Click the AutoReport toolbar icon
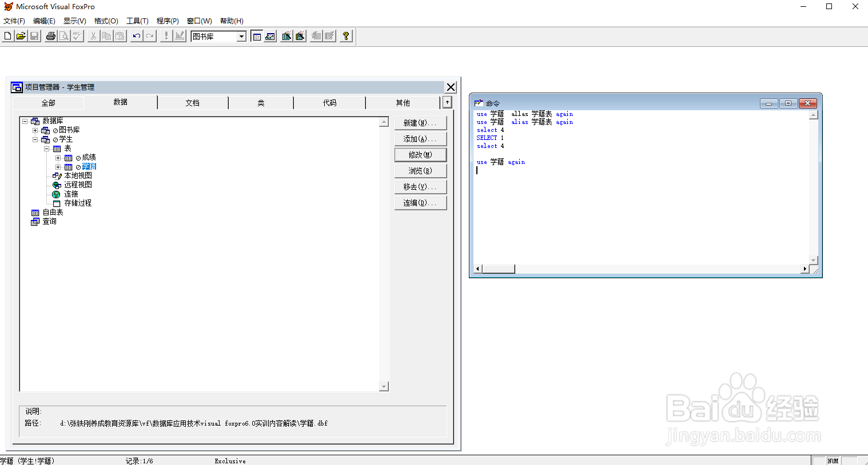This screenshot has width=868, height=465. 330,36
